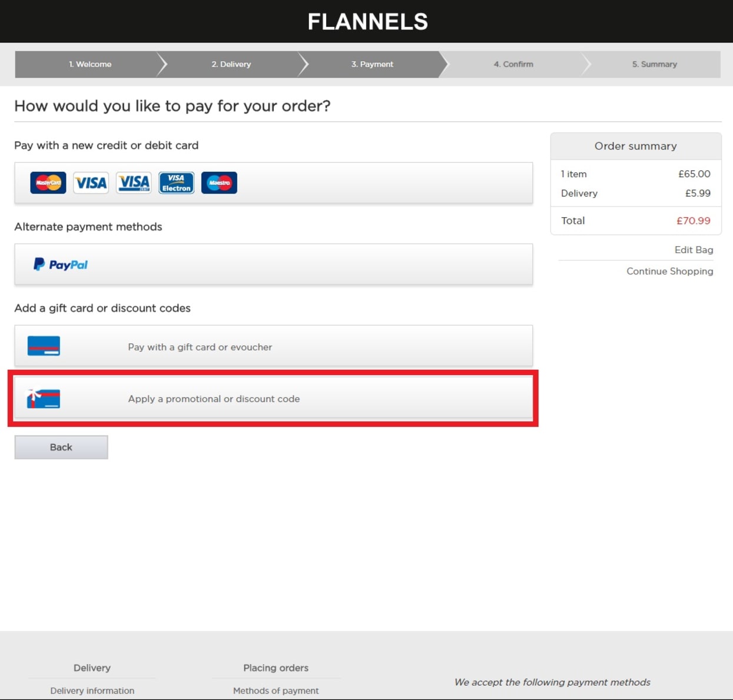This screenshot has height=700, width=733.
Task: Click the 'Delivery' footer heading
Action: point(92,668)
